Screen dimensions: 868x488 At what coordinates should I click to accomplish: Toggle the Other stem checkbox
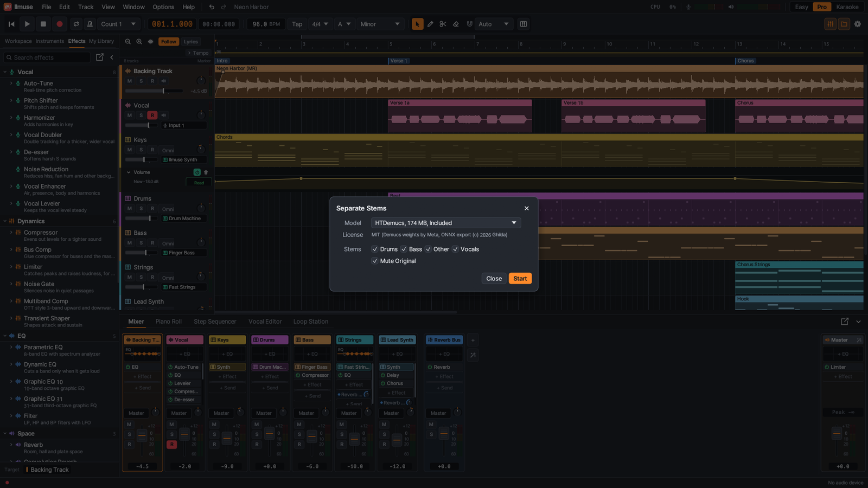[x=428, y=249]
